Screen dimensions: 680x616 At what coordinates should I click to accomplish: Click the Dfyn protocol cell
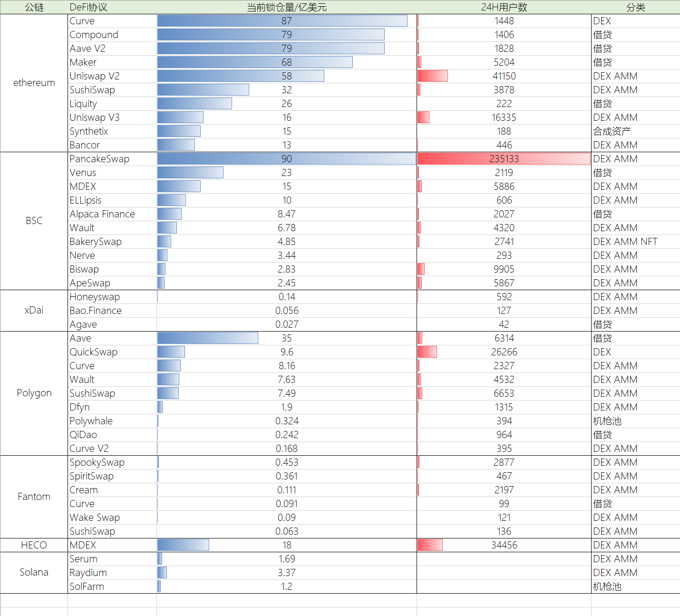(x=112, y=407)
